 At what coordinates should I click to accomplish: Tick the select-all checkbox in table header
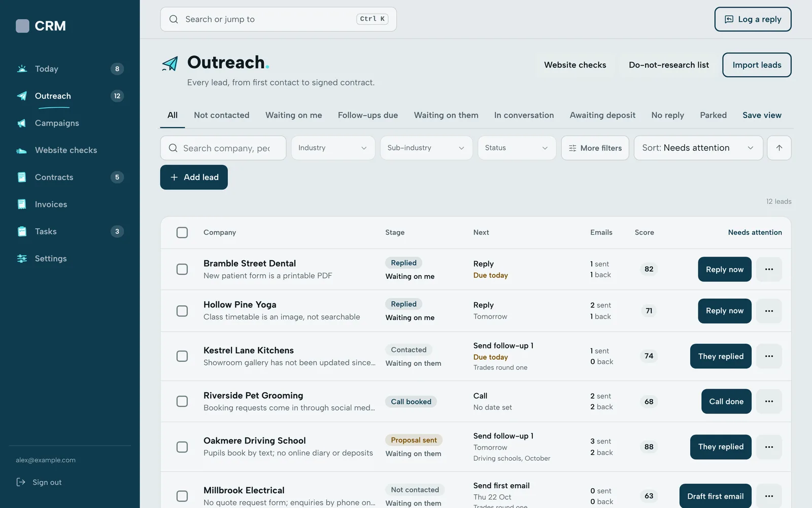[182, 233]
